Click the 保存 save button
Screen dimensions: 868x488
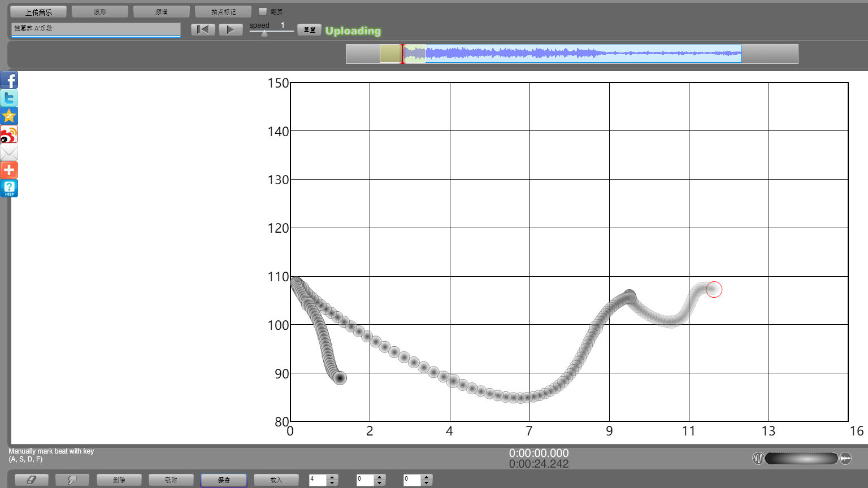pyautogui.click(x=224, y=480)
